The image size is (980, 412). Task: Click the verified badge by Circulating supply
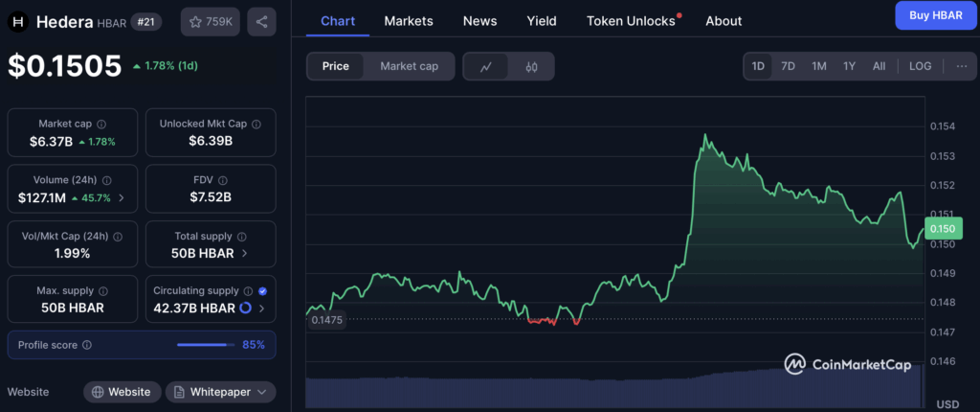[262, 291]
